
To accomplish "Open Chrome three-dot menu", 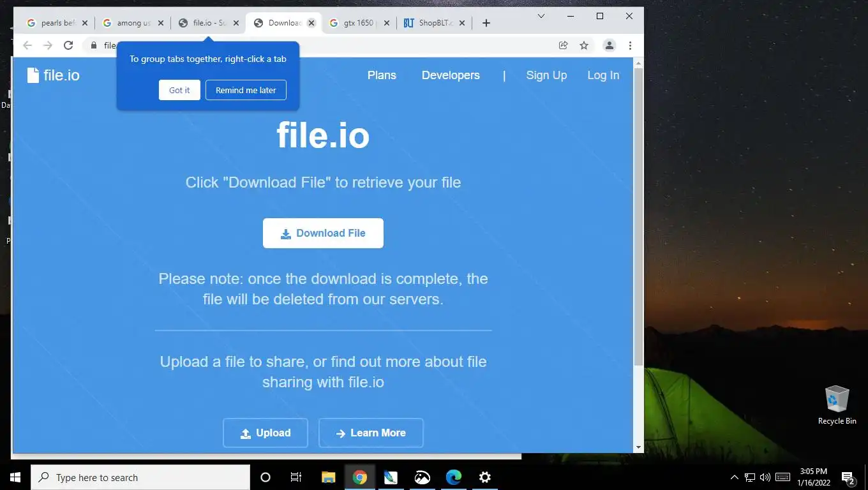I will pos(630,45).
